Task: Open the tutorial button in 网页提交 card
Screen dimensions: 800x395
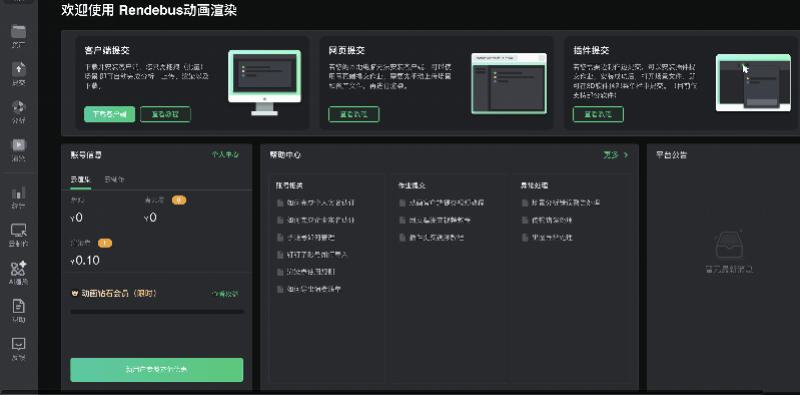Action: tap(354, 114)
